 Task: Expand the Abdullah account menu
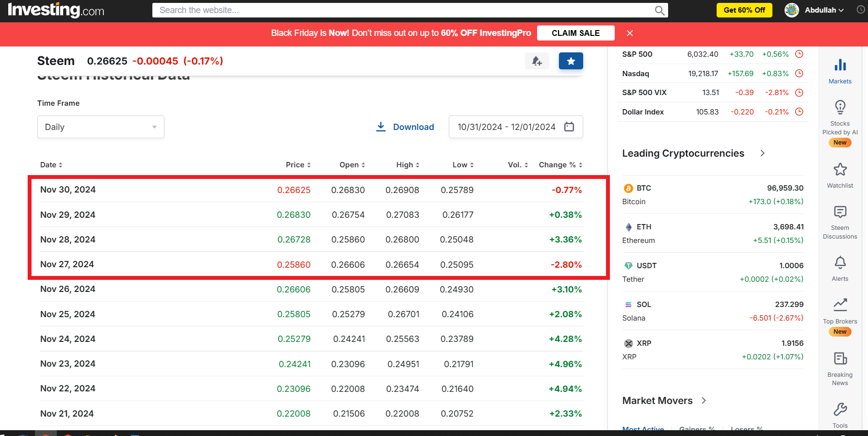point(841,10)
